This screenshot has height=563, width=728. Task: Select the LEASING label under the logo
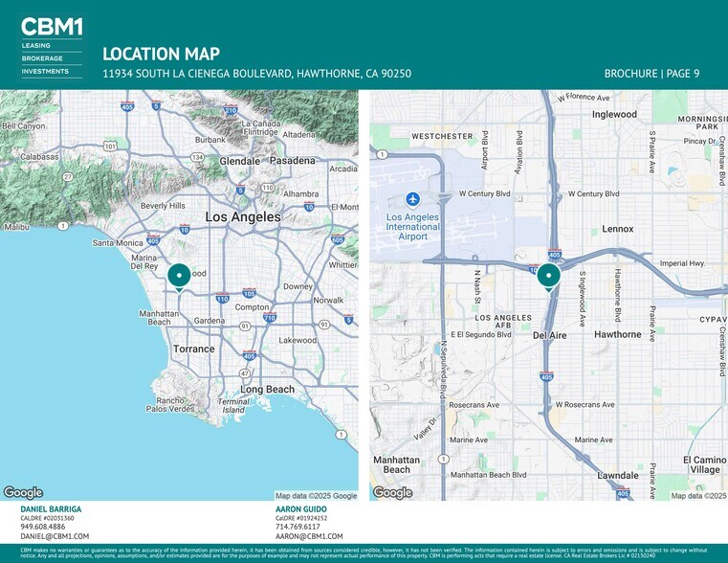[37, 45]
